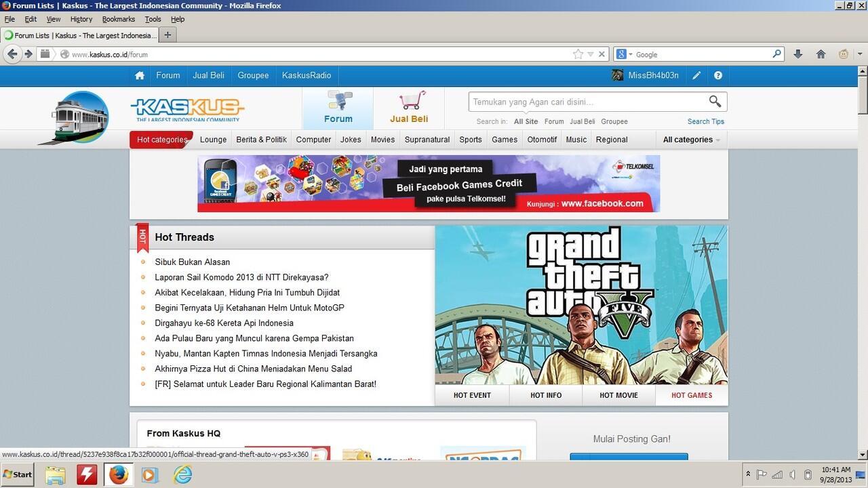Viewport: 868px width, 488px height.
Task: Open the Bookmarks menu
Action: 119,19
